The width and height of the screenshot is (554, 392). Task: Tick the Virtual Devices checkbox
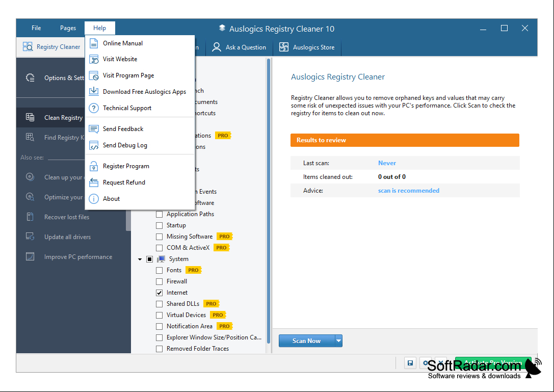(160, 315)
